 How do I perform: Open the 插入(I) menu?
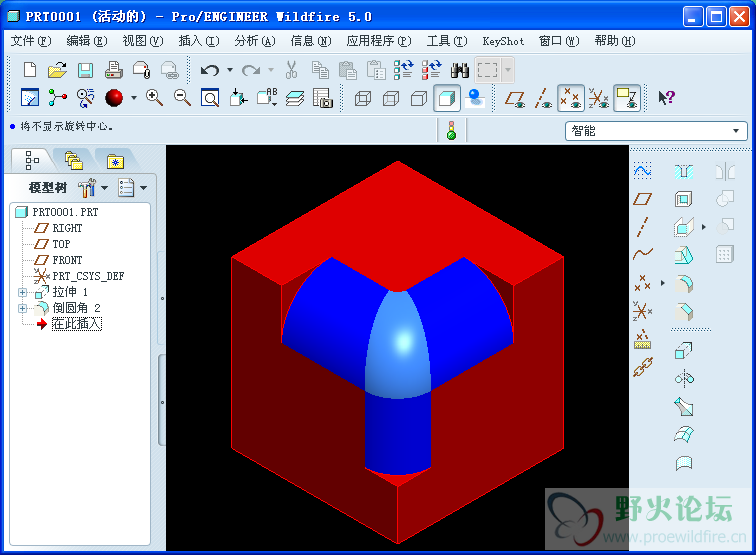point(199,41)
